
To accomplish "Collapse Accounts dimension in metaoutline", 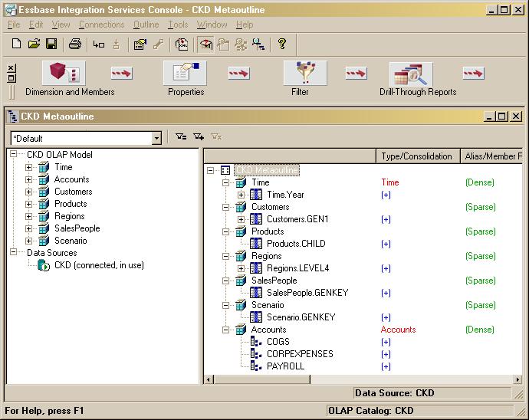I will pos(225,330).
